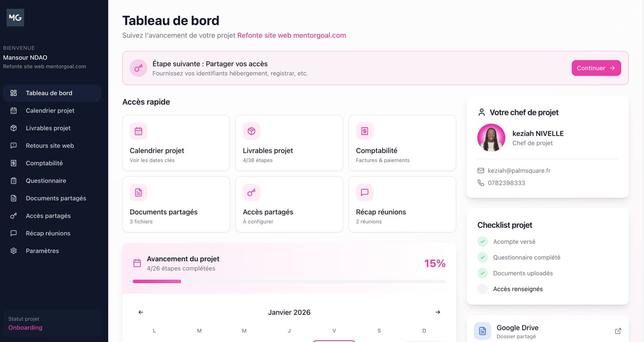Image resolution: width=644 pixels, height=342 pixels.
Task: Click the Calendrier projet sidebar calendar icon
Action: (x=14, y=110)
